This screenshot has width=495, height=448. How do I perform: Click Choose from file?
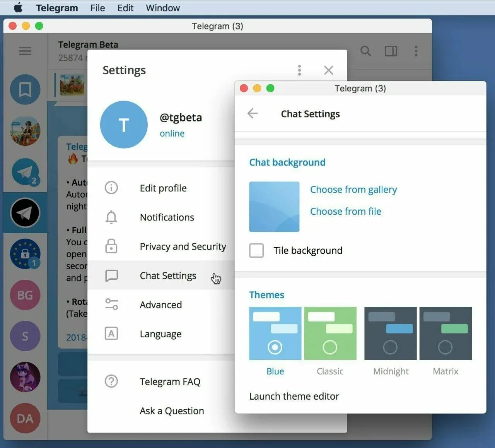tap(346, 211)
